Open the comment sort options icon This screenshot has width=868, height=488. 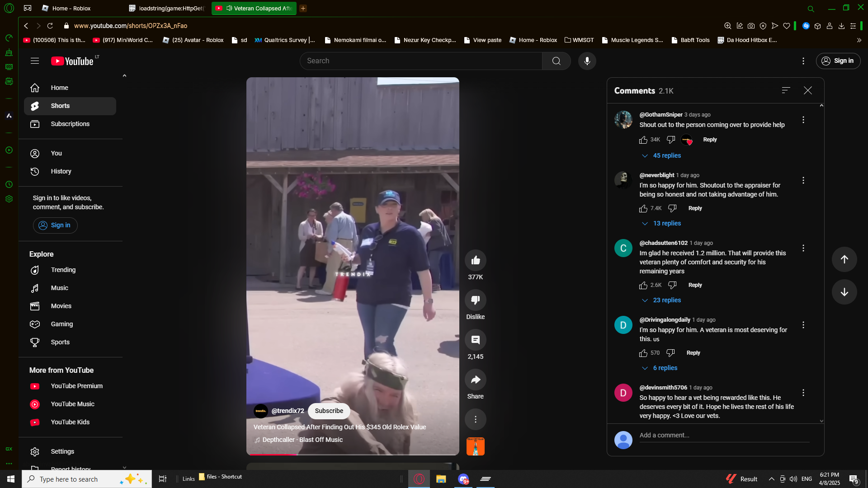(x=786, y=90)
